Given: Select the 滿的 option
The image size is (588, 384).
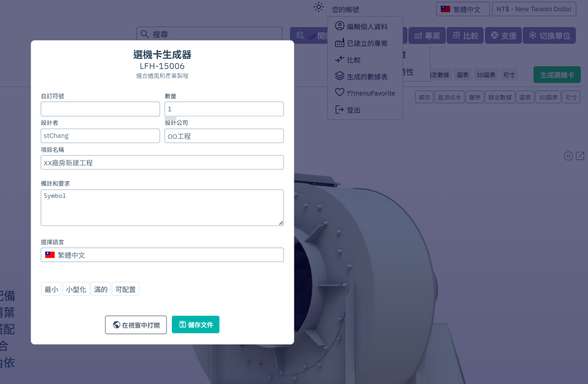Looking at the screenshot, I should click(101, 289).
